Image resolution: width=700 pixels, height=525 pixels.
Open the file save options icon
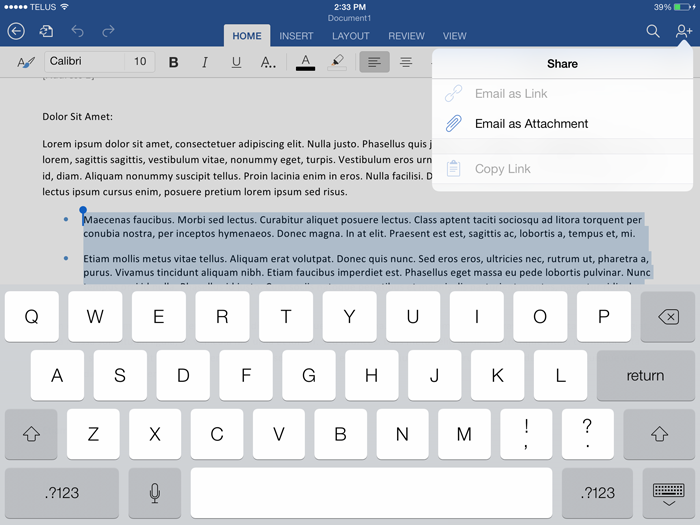(46, 31)
